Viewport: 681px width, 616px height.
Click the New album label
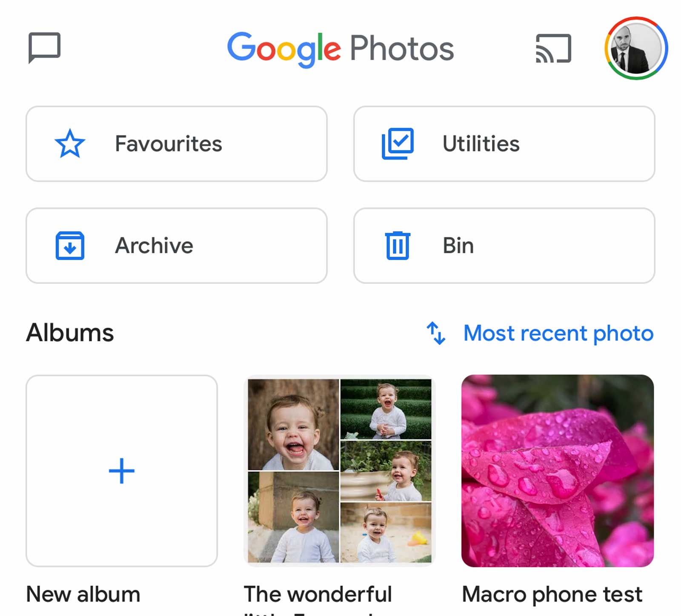[83, 594]
